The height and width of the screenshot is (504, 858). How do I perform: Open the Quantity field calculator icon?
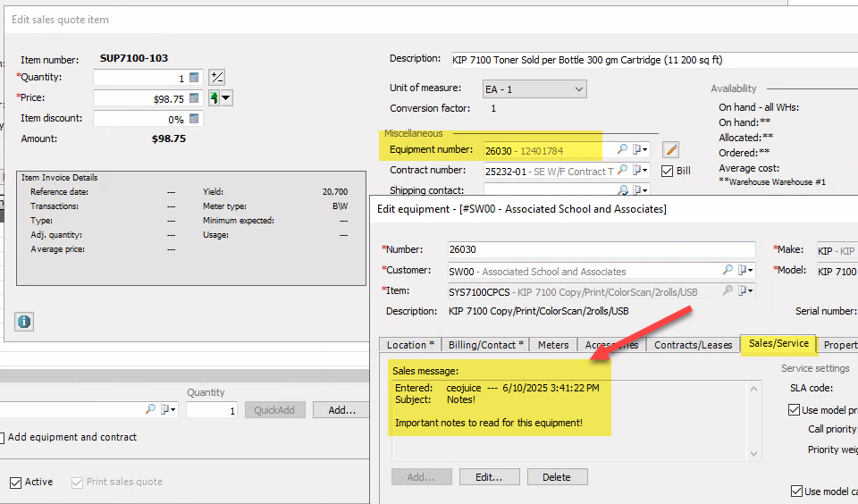194,78
